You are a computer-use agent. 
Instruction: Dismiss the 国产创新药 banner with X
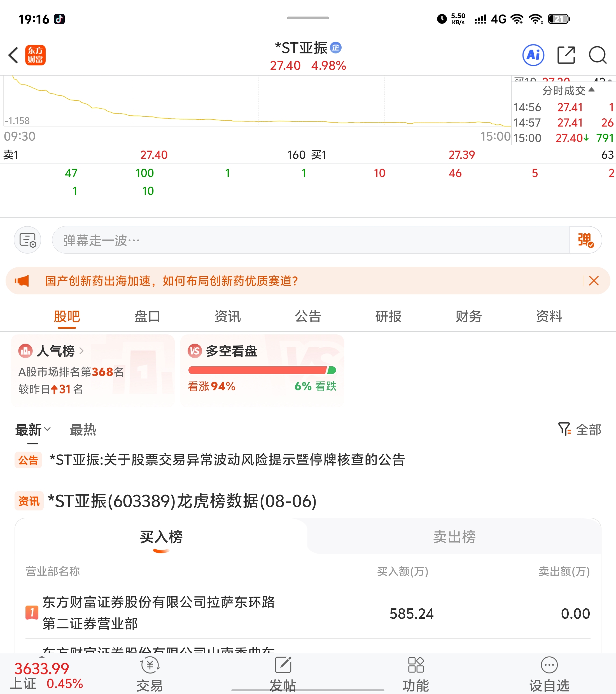(x=594, y=281)
